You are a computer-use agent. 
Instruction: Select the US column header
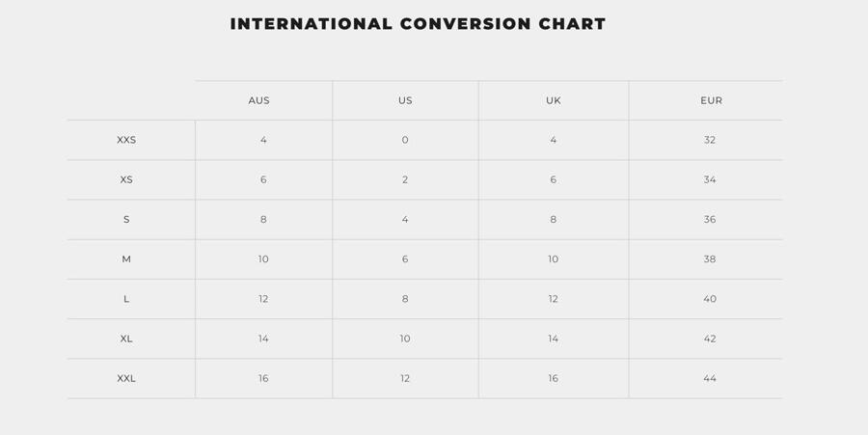(x=405, y=100)
